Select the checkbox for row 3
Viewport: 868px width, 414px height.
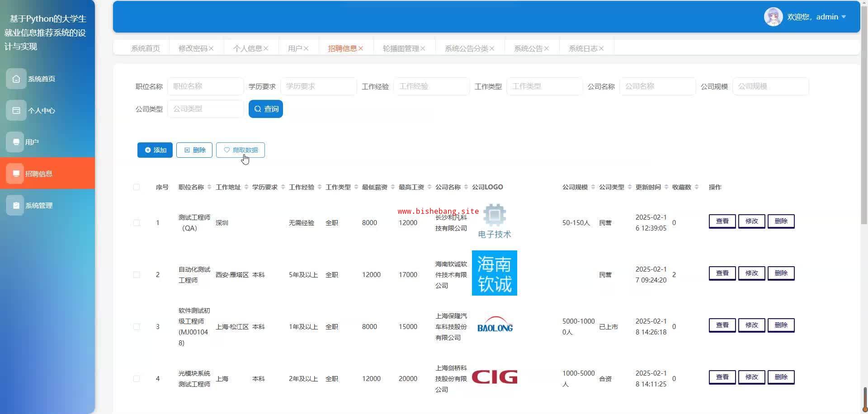point(137,327)
